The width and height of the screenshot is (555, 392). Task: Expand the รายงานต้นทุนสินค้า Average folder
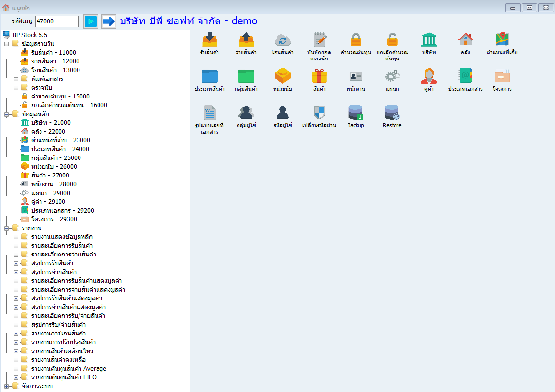(x=16, y=369)
